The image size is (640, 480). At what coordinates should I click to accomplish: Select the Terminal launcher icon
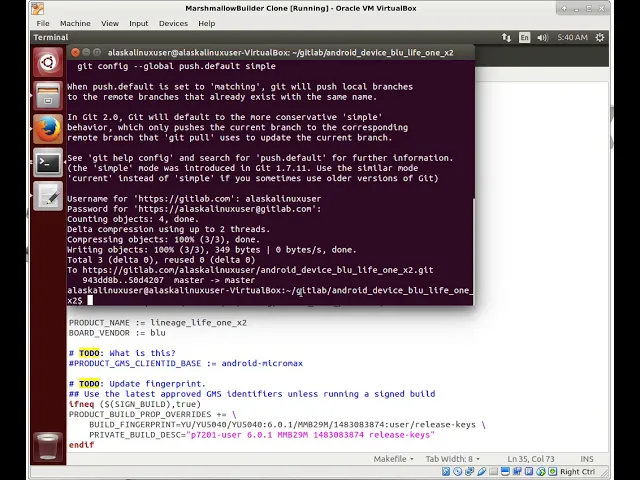click(x=48, y=162)
